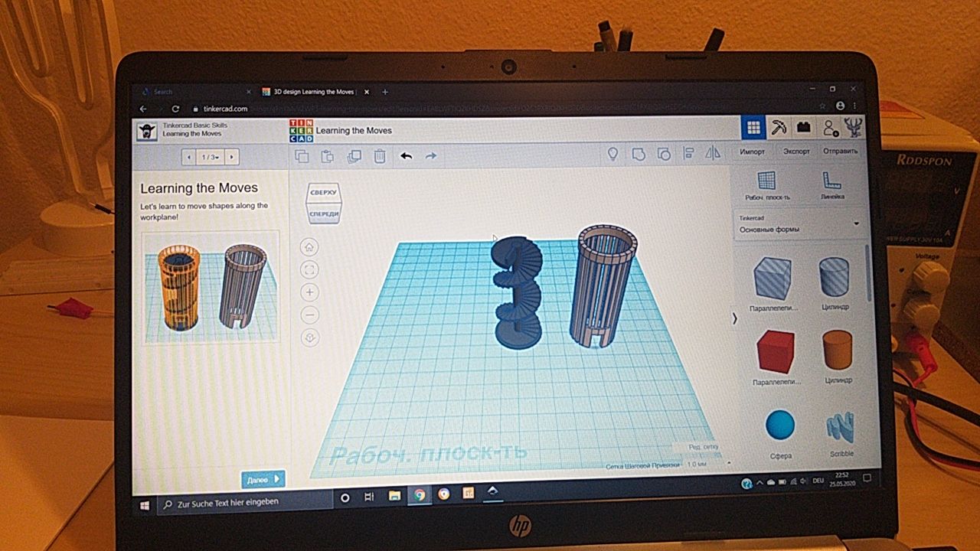
Task: Show all hidden objects via light bulb icon
Action: (x=612, y=154)
